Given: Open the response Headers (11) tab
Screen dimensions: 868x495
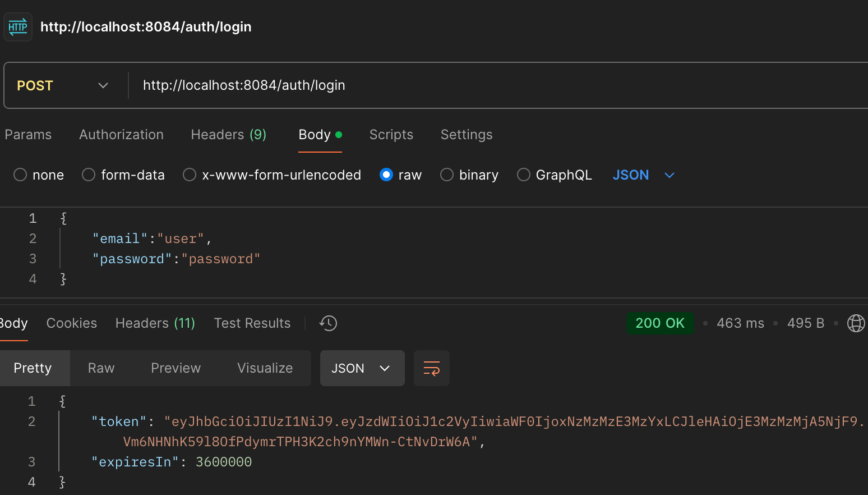Looking at the screenshot, I should click(x=155, y=323).
